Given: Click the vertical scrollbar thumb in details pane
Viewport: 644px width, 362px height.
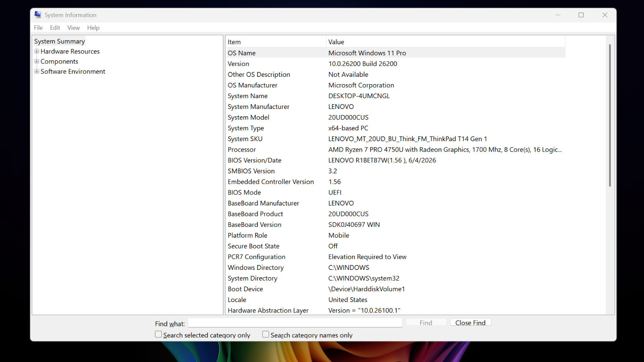Looking at the screenshot, I should 610,115.
